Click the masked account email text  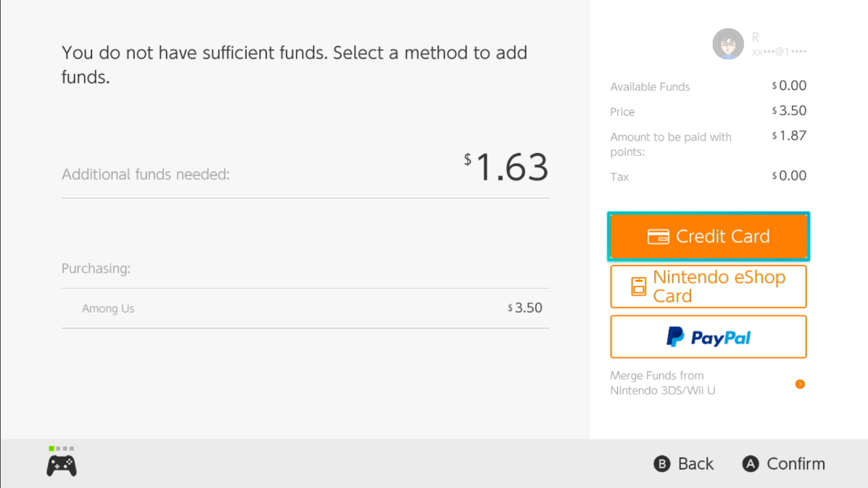tap(779, 51)
